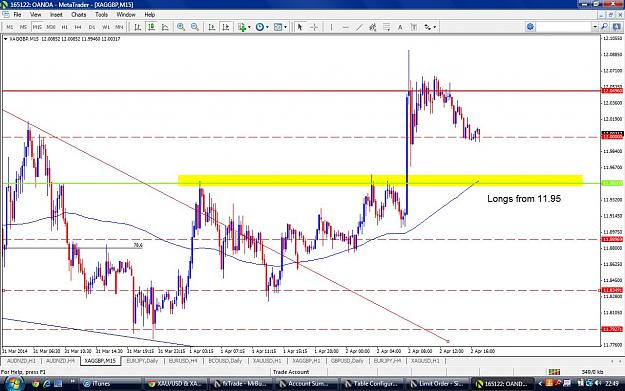The image size is (625, 391).
Task: Set timeframe to H1
Action: pyautogui.click(x=65, y=27)
